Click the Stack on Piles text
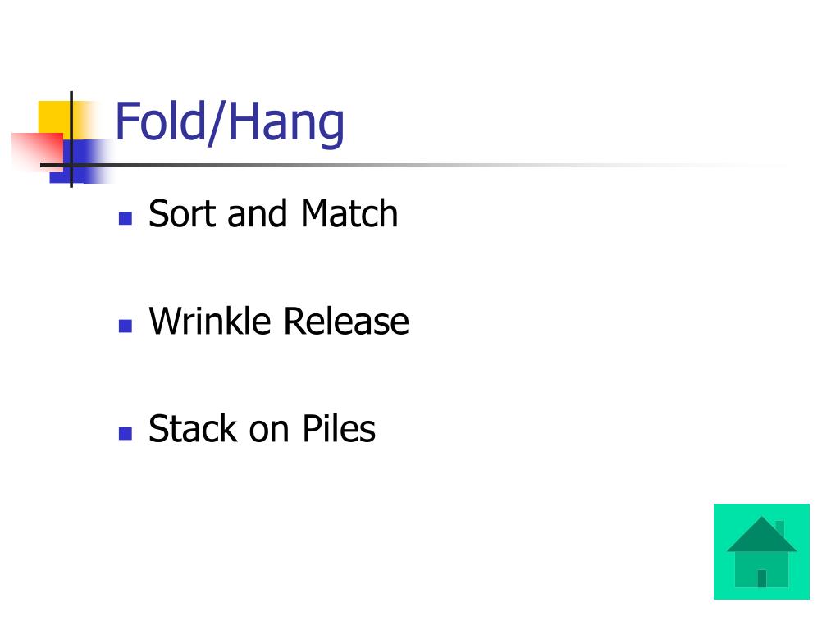 tap(262, 428)
